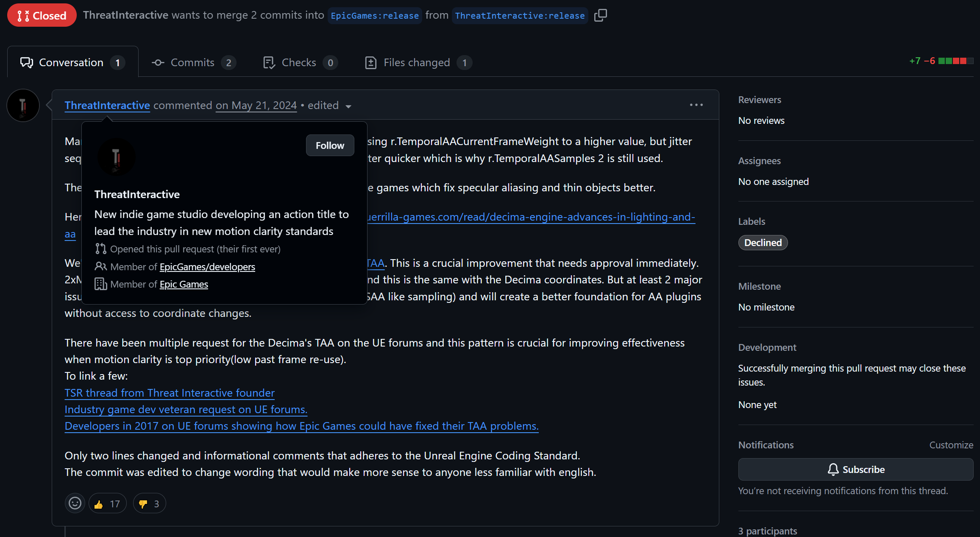Click the Commits tab commit icon
This screenshot has height=537, width=980.
coord(158,63)
